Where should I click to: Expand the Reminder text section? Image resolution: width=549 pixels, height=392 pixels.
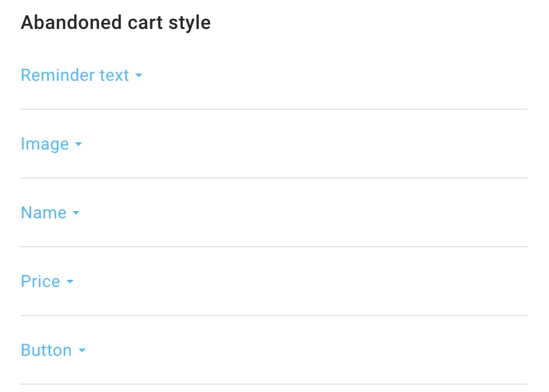coord(81,75)
